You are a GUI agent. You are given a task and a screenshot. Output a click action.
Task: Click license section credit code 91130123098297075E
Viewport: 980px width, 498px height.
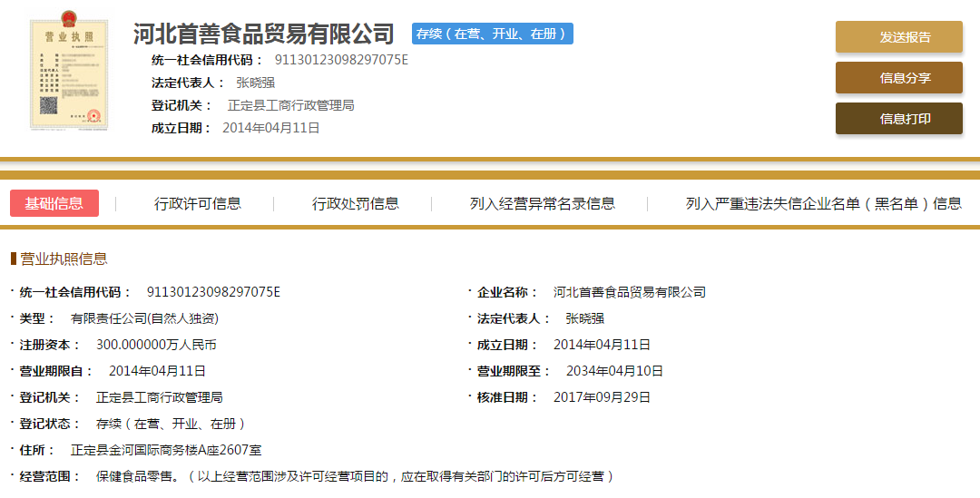(x=213, y=292)
